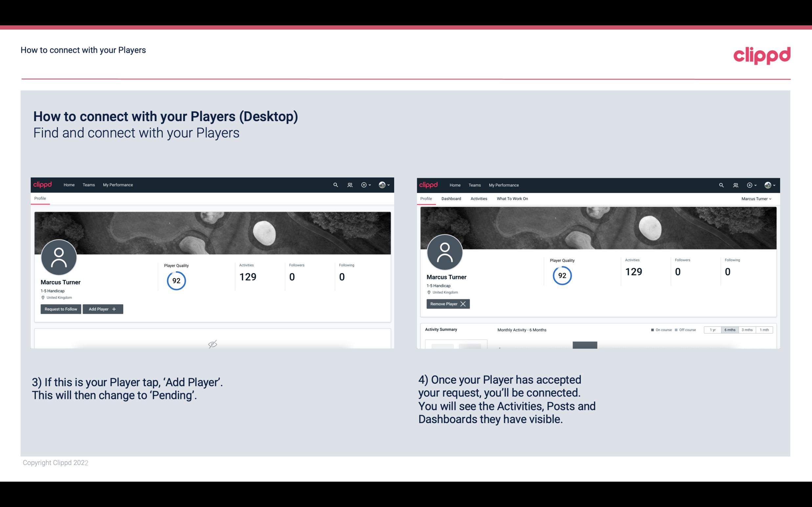This screenshot has width=812, height=507.
Task: Click the search icon in left nav
Action: pos(335,185)
